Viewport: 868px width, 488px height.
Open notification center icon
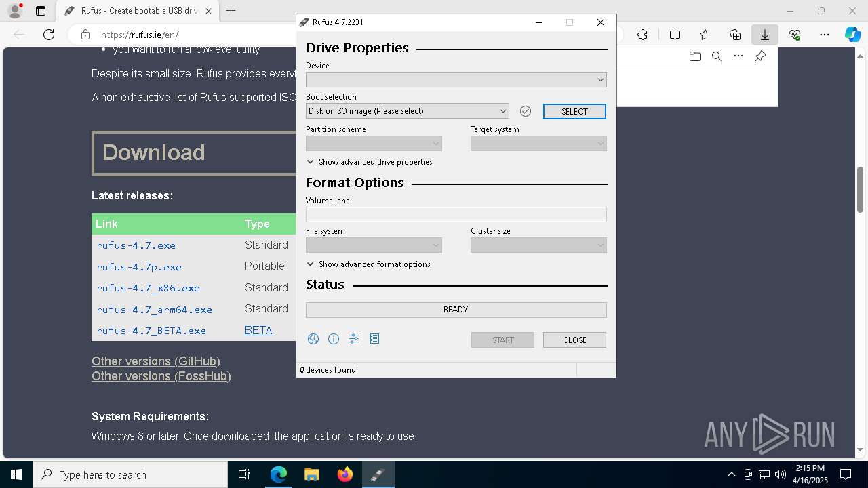(x=846, y=474)
